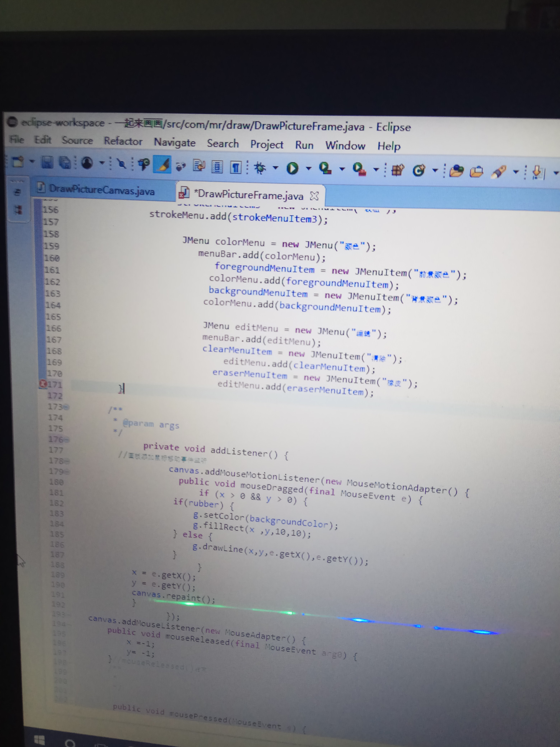Image resolution: width=560 pixels, height=747 pixels.
Task: Click the black round toolbar icon
Action: [87, 163]
